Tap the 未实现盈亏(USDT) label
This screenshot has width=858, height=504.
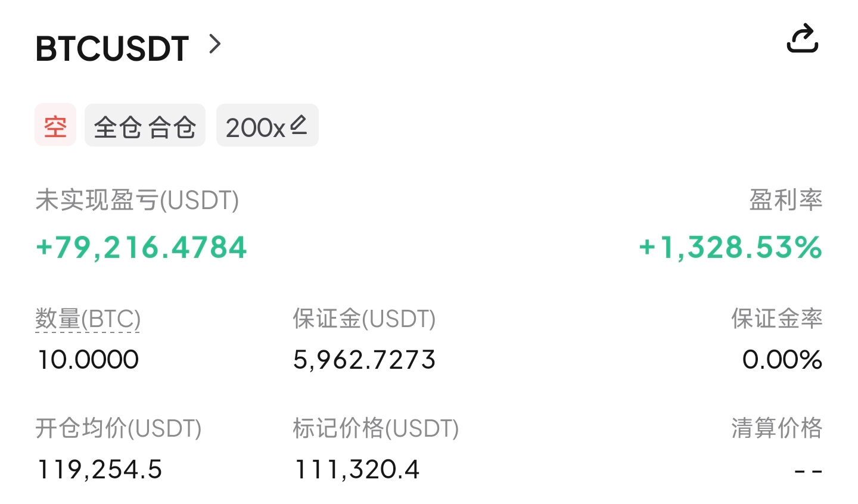tap(137, 200)
